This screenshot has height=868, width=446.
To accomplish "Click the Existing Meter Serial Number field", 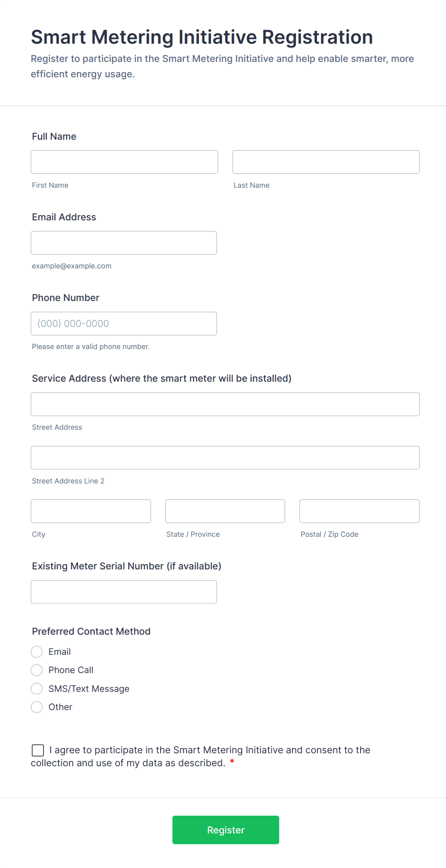I will point(124,592).
